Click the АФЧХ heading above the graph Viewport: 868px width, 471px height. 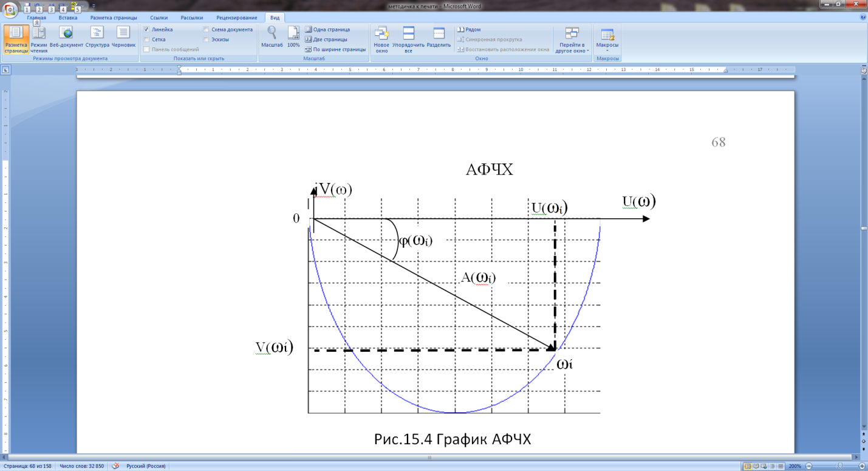(490, 170)
